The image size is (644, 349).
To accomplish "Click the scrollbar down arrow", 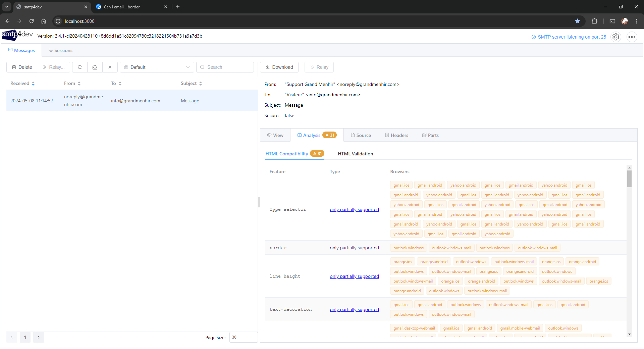I will 629,334.
